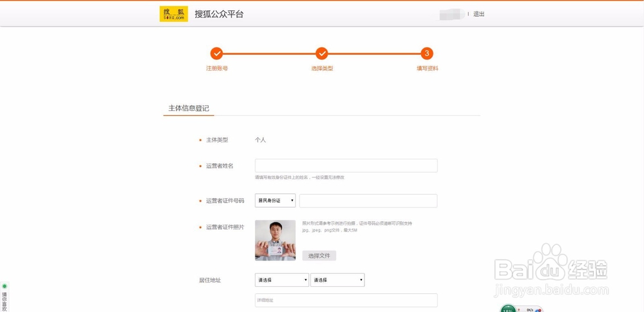
Task: Select the 注册账号 step checkmark circle
Action: (217, 54)
